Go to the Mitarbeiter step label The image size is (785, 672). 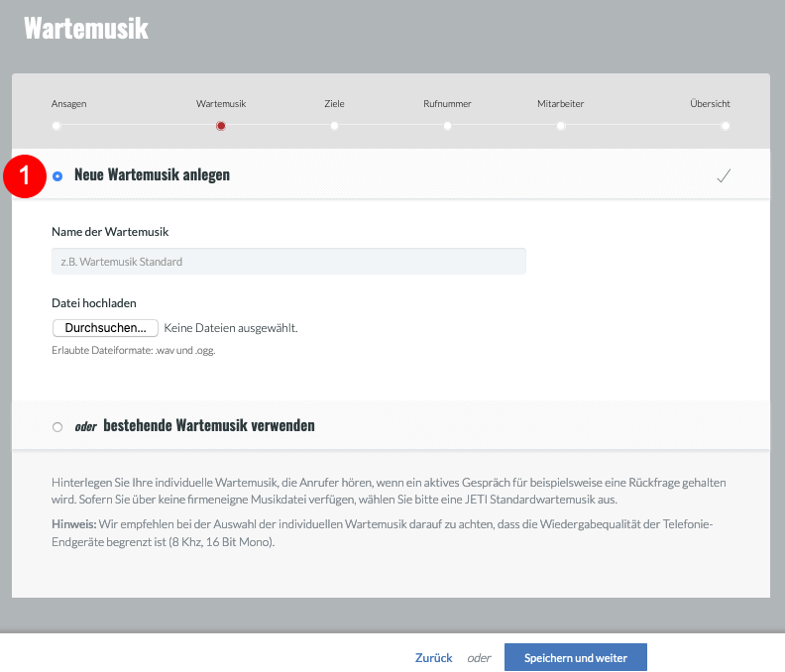[x=561, y=104]
